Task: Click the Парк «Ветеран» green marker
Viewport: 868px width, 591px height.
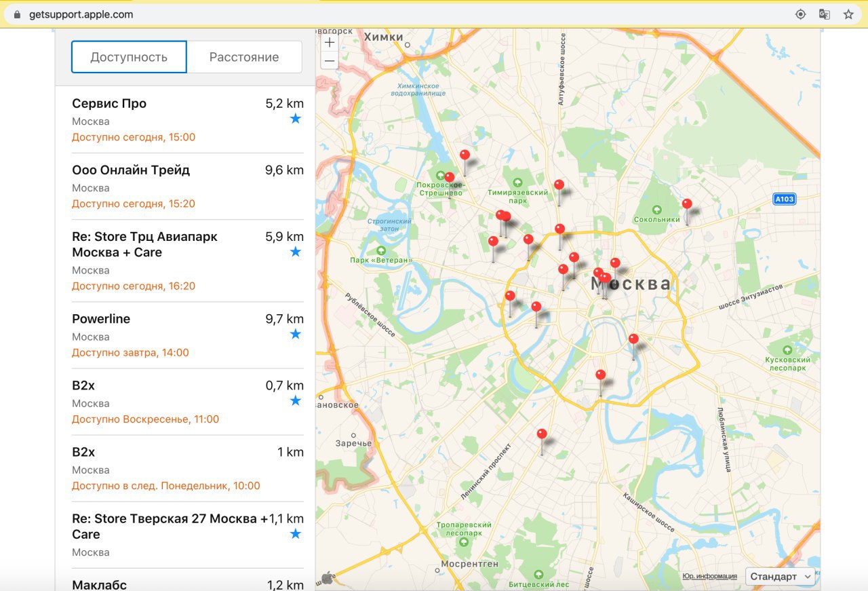Action: coord(381,250)
